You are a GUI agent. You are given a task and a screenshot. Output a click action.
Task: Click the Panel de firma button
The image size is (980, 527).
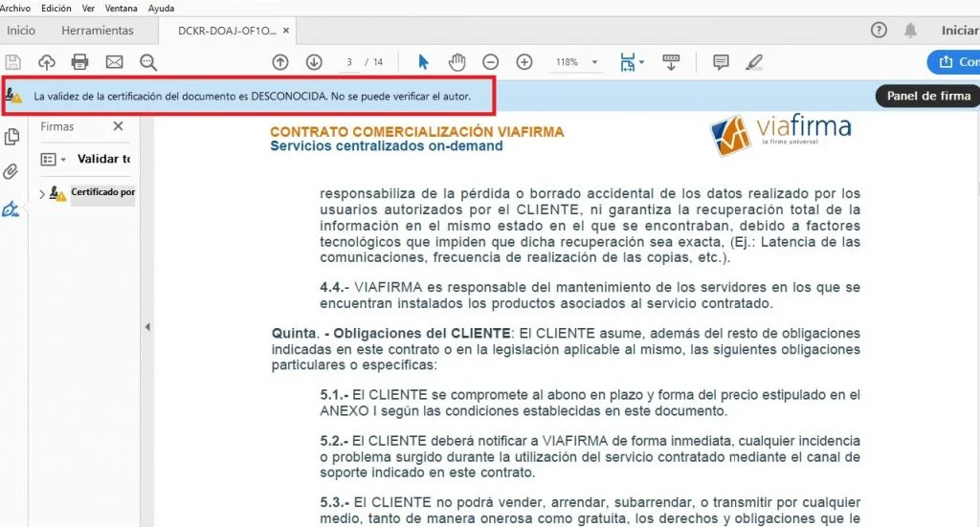927,96
